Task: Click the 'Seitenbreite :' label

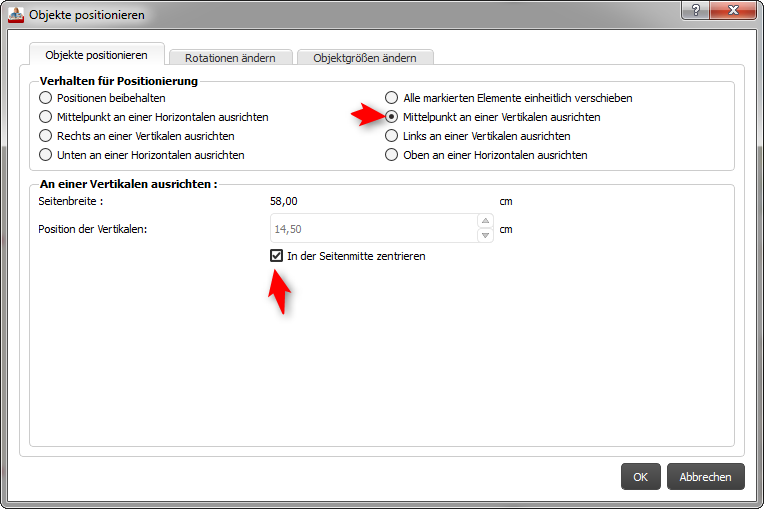Action: pos(71,201)
